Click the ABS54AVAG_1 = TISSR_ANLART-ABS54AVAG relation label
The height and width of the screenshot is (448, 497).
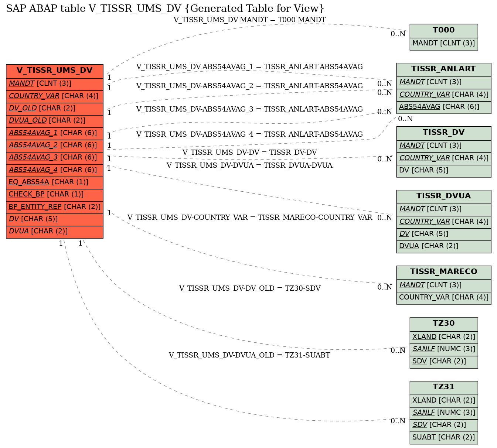pyautogui.click(x=249, y=67)
